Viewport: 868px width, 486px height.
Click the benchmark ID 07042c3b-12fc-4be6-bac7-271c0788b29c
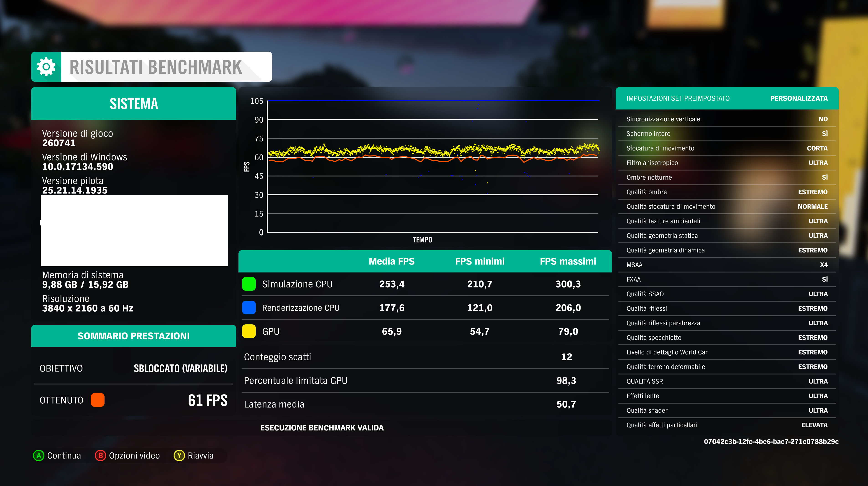tap(771, 442)
